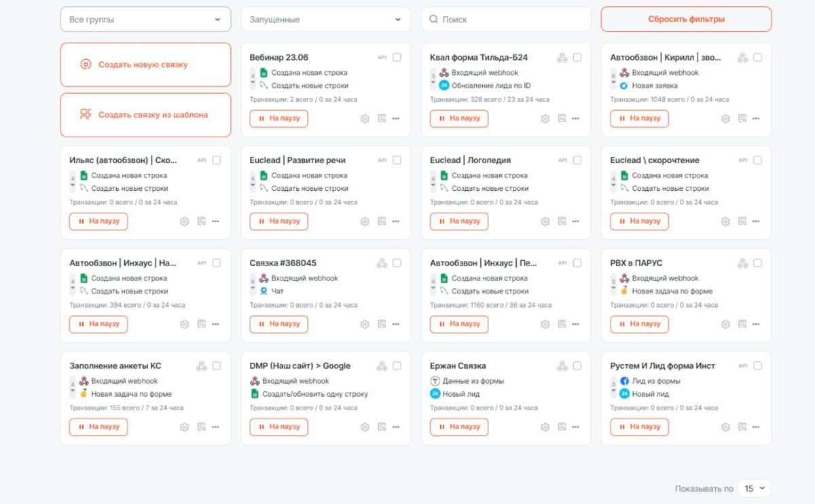
Task: Open Показывать по 15 page size dropdown
Action: pyautogui.click(x=754, y=488)
